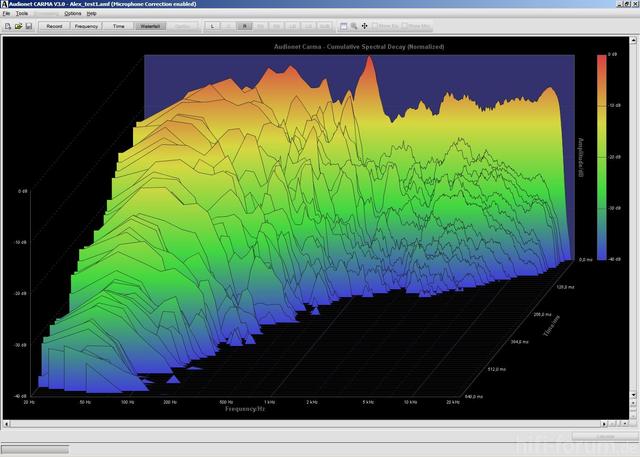Screen dimensions: 640x457
Task: Open the File menu
Action: click(6, 14)
